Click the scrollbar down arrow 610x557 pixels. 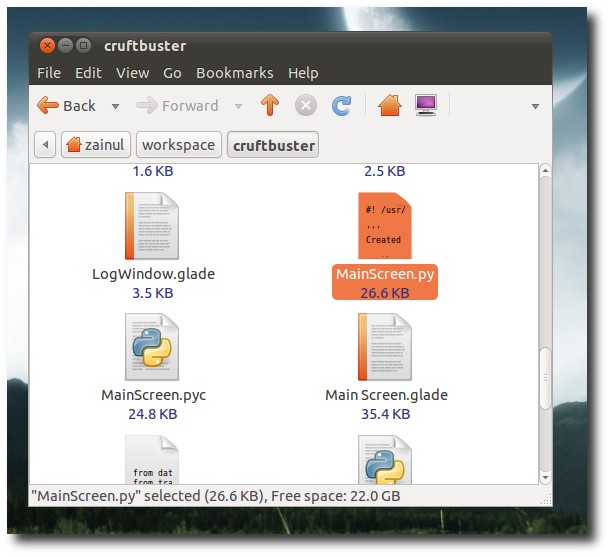pos(545,477)
